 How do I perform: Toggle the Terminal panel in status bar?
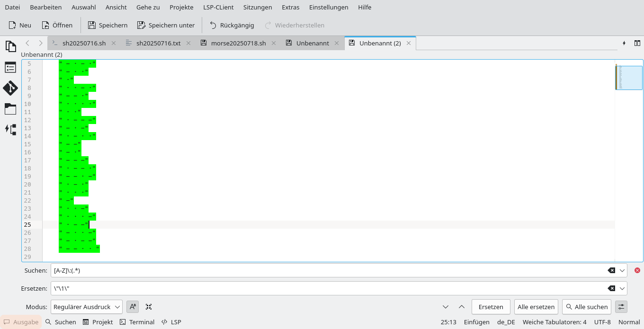click(x=137, y=322)
